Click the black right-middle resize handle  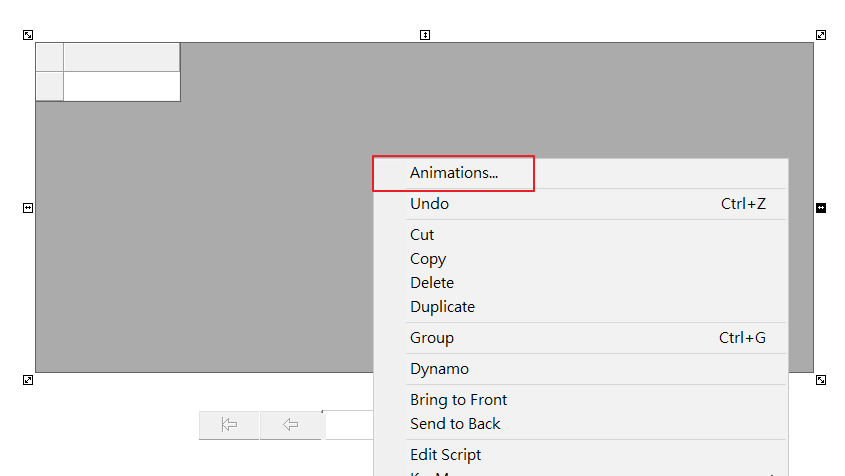tap(821, 208)
